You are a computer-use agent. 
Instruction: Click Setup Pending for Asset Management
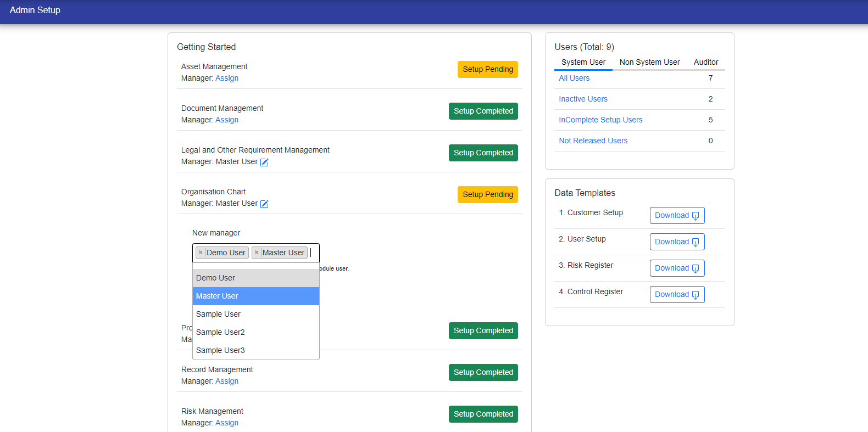pyautogui.click(x=487, y=70)
